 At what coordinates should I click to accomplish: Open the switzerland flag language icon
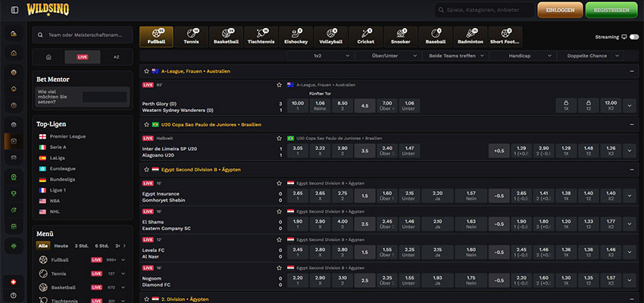[14, 282]
